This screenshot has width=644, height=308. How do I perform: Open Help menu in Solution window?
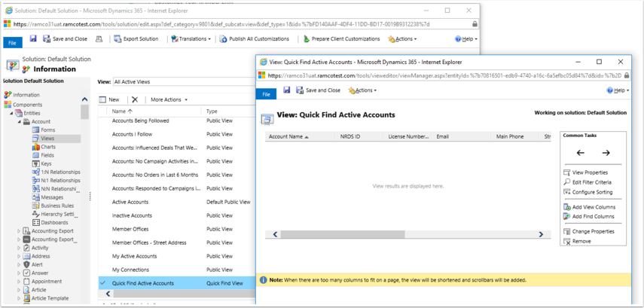pyautogui.click(x=466, y=38)
